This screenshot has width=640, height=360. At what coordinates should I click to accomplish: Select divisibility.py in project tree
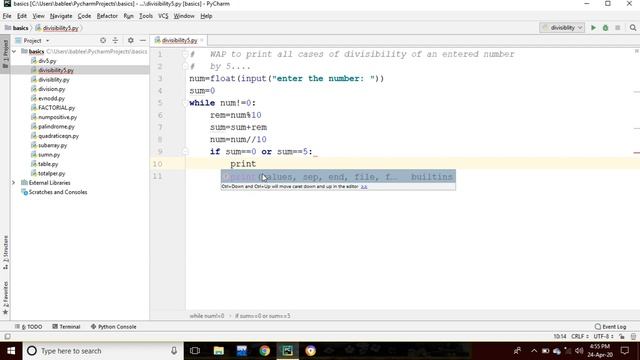pos(53,80)
